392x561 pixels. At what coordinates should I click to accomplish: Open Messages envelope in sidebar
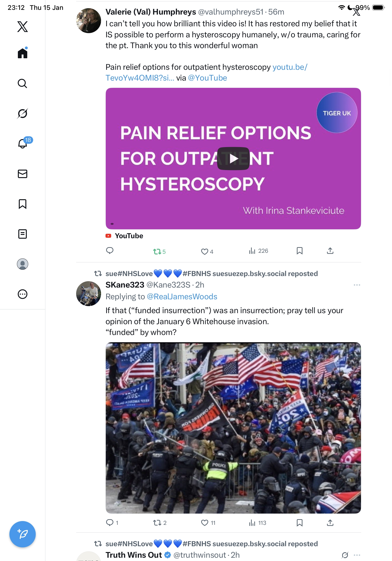point(23,174)
